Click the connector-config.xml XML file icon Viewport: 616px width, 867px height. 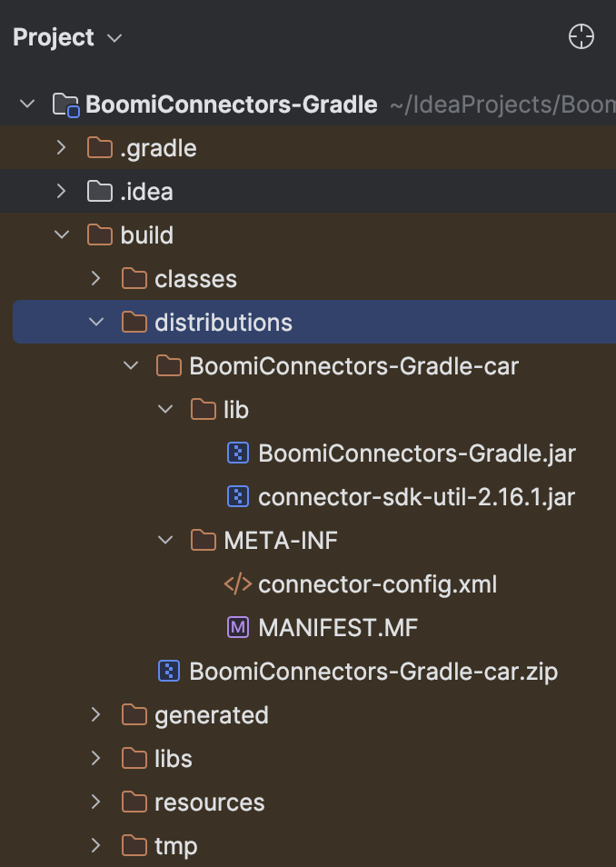pyautogui.click(x=237, y=584)
